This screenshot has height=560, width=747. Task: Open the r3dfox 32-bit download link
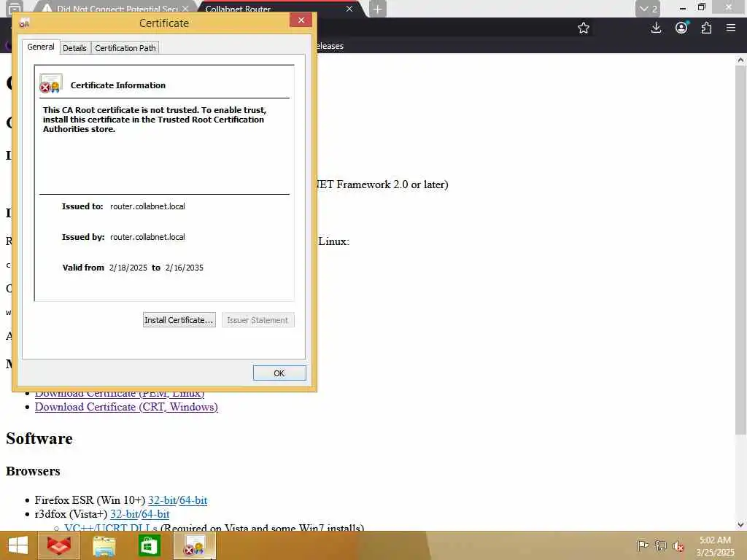(x=124, y=514)
